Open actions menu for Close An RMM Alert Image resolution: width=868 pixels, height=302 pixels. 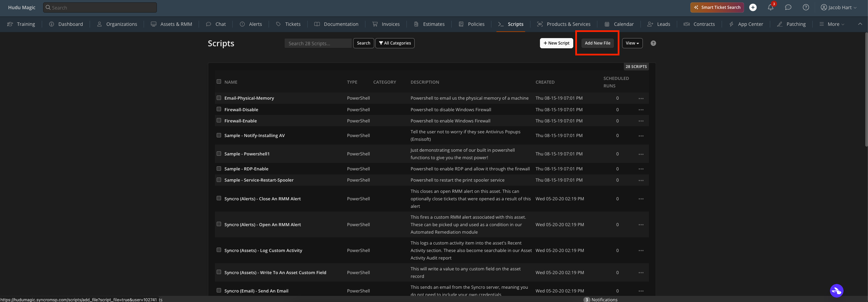point(641,199)
